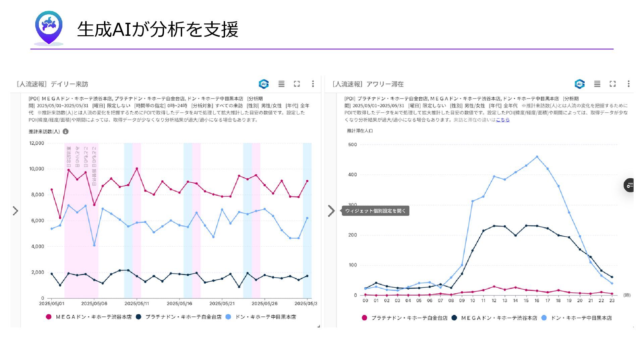The image size is (644, 362).
Task: Click AI analysis icon in Hourly Stay widget
Action: click(579, 84)
